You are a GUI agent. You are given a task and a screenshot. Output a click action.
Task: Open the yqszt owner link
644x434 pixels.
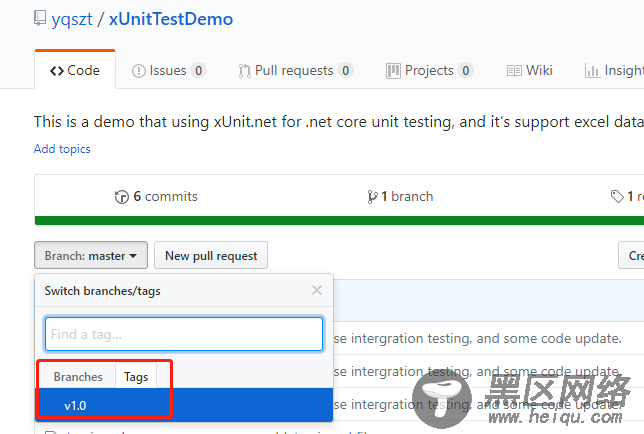coord(72,19)
